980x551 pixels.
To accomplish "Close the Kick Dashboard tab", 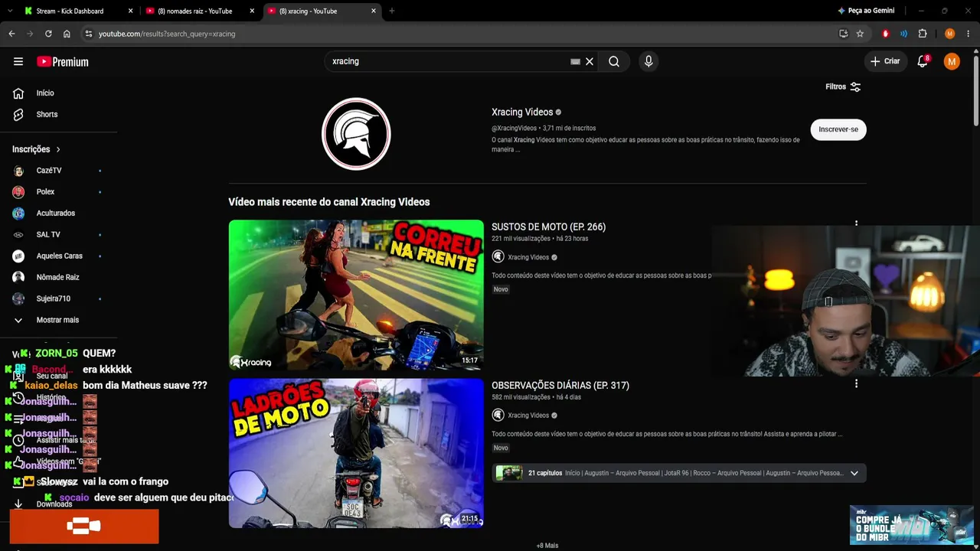I will coord(130,11).
